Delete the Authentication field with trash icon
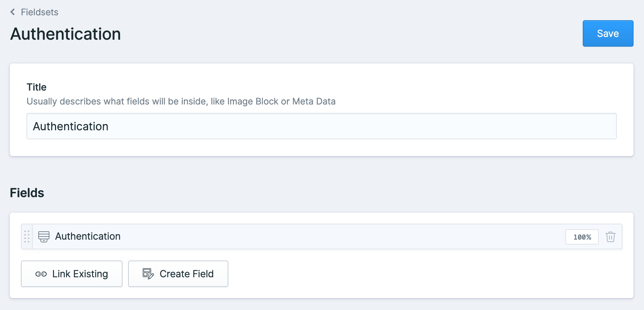 coord(610,237)
